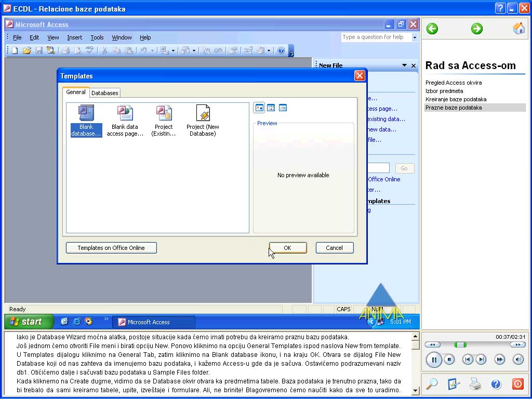Pause the tutorial playback
Image resolution: width=532 pixels, height=399 pixels.
[434, 360]
